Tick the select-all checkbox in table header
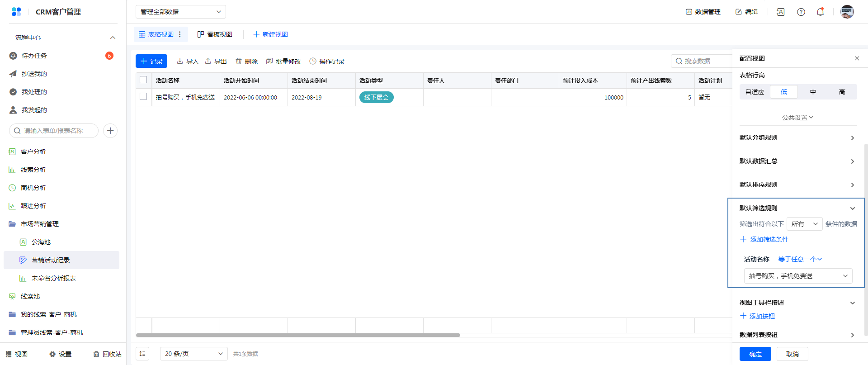The image size is (868, 365). coord(143,80)
